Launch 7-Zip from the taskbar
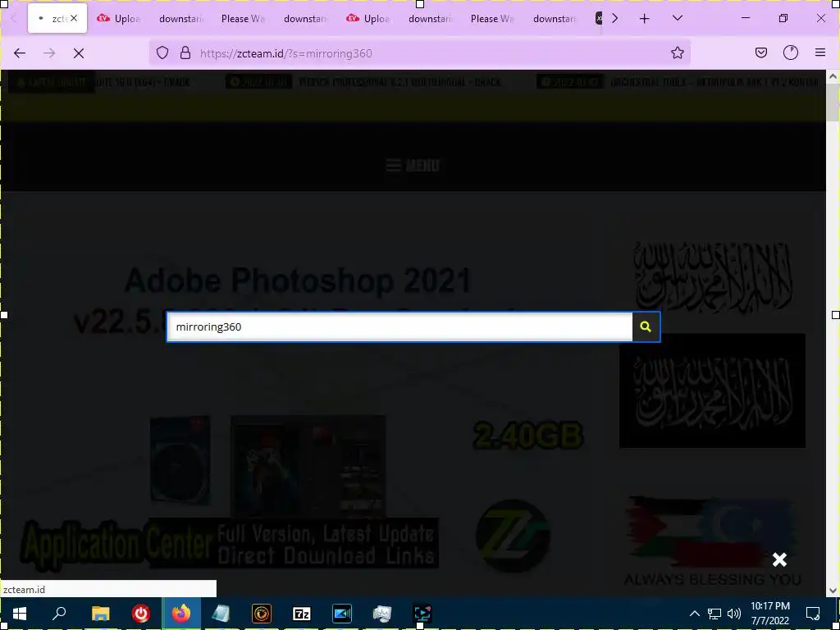This screenshot has height=630, width=840. 302,614
